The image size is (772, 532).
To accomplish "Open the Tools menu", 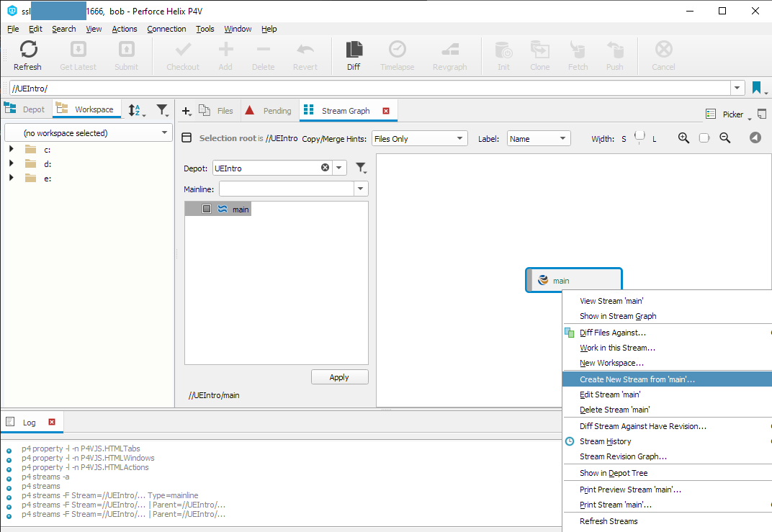I will point(205,29).
